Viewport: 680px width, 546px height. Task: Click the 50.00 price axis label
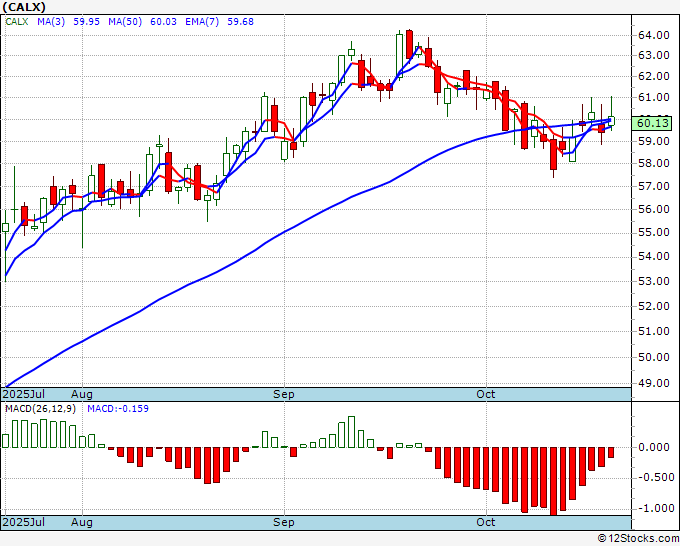(x=654, y=357)
